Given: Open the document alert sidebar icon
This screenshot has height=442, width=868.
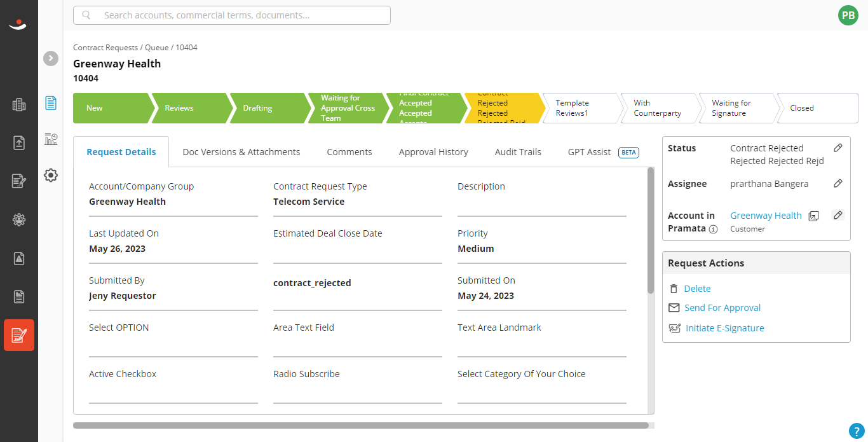Looking at the screenshot, I should (x=19, y=258).
